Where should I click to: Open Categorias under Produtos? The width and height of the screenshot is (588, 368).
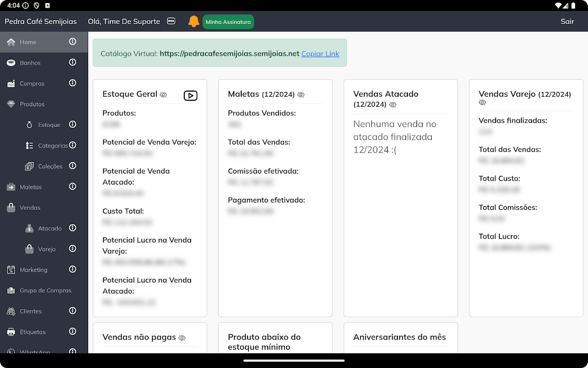(53, 145)
